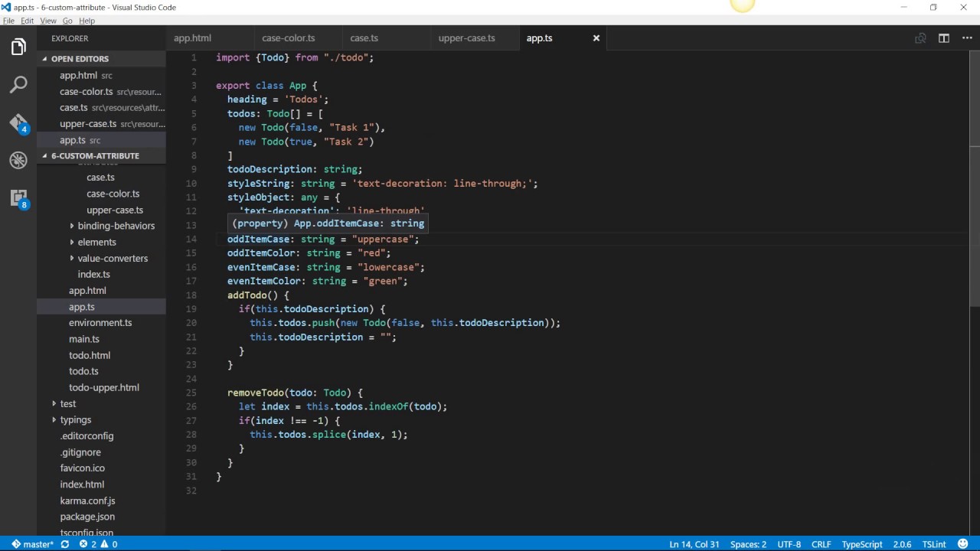Open the editor More Actions ellipsis

point(966,38)
